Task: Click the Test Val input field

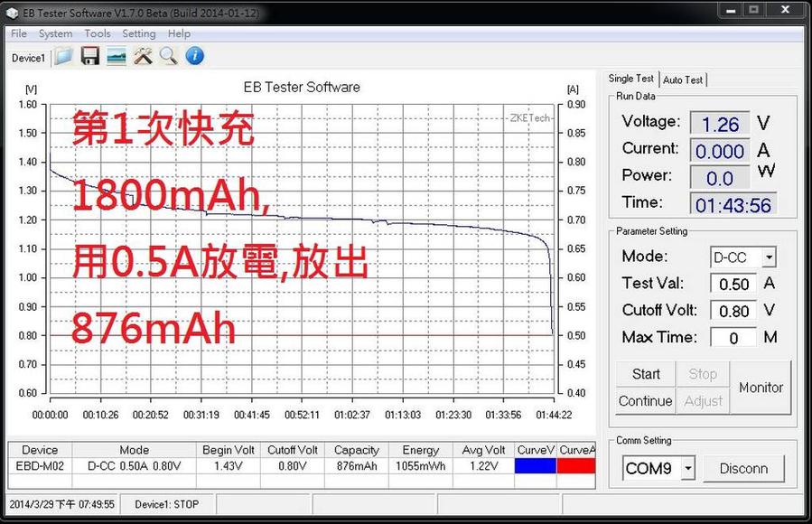Action: coord(733,284)
